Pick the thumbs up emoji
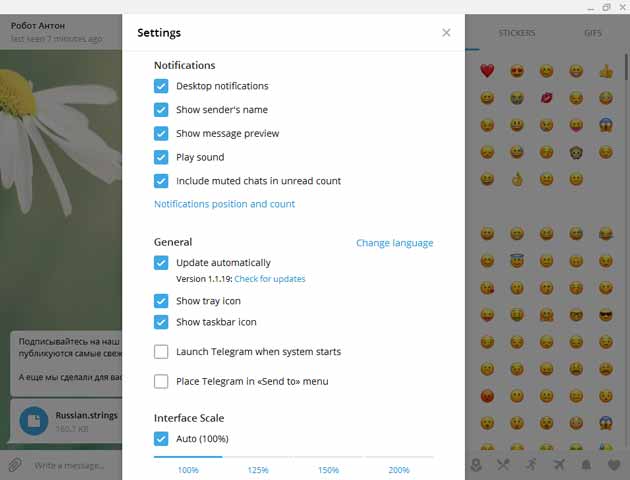This screenshot has width=630, height=480. tap(605, 71)
